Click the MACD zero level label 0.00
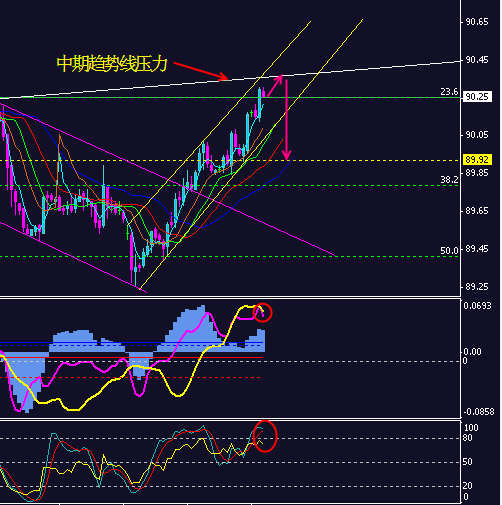The image size is (502, 505). click(472, 352)
